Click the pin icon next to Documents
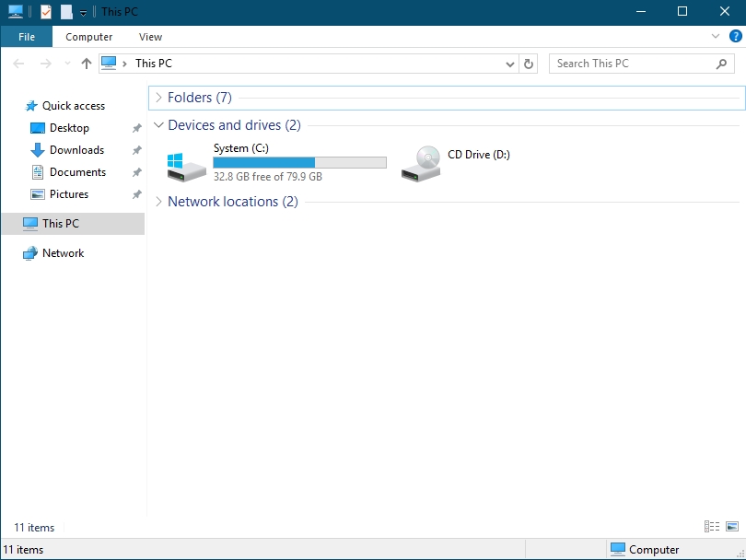Screen dimensions: 746x560 [137, 171]
